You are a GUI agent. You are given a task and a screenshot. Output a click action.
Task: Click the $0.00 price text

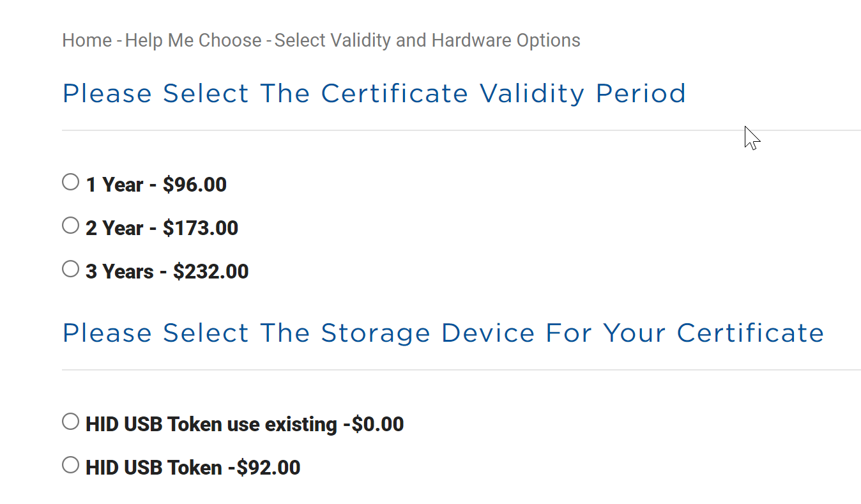pos(377,425)
